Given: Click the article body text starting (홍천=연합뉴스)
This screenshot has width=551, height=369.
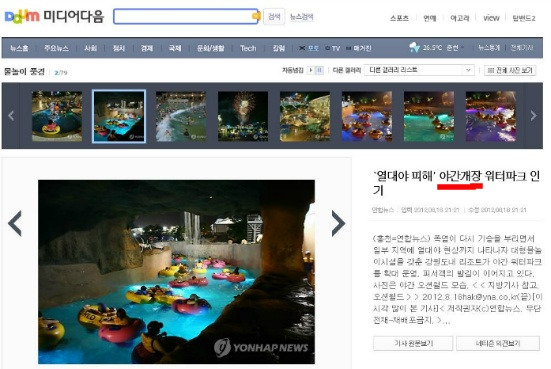Looking at the screenshot, I should 457,279.
